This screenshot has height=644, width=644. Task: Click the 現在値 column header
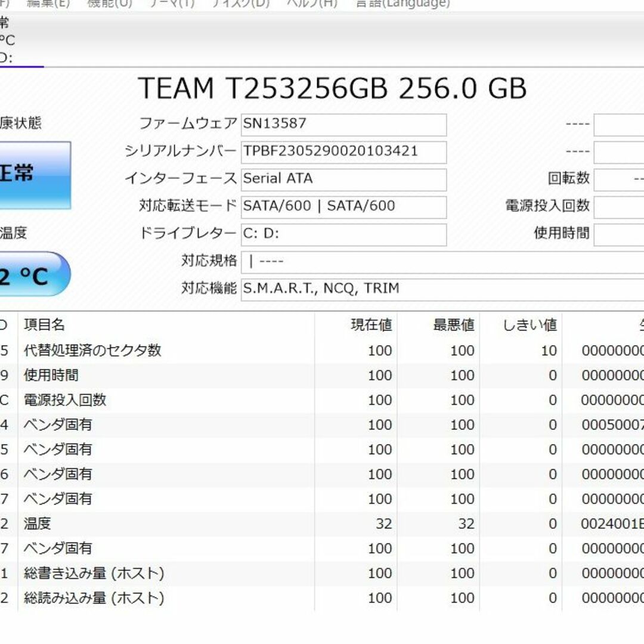click(371, 325)
